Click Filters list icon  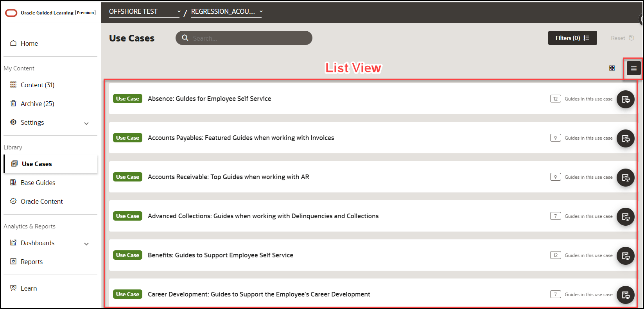click(587, 38)
